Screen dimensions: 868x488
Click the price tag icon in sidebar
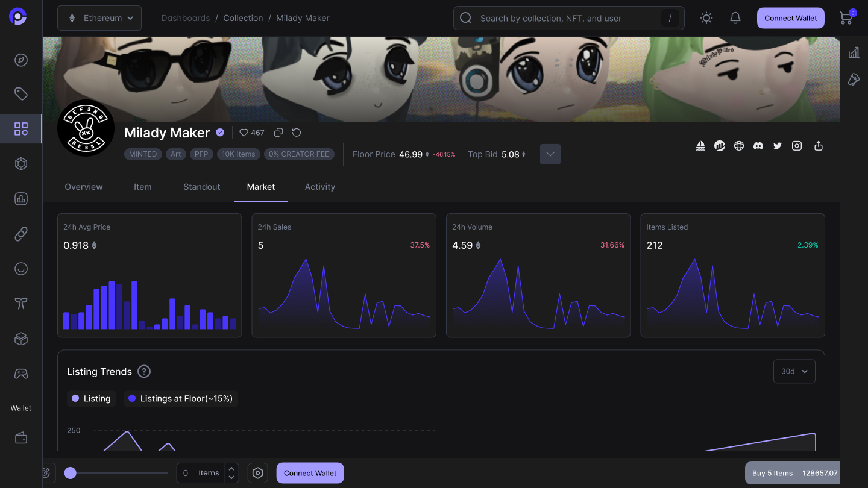(21, 94)
